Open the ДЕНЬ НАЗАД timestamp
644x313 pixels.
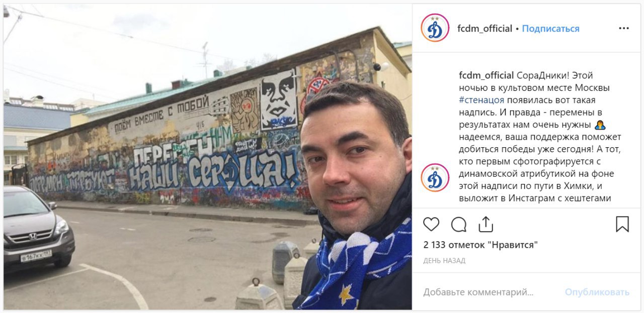(444, 261)
